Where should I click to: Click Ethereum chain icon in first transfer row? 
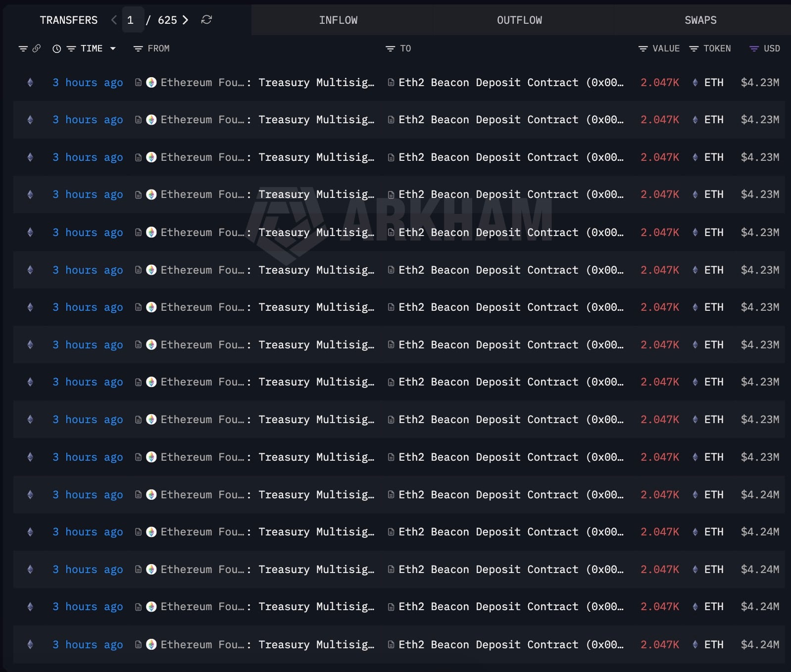pos(30,83)
